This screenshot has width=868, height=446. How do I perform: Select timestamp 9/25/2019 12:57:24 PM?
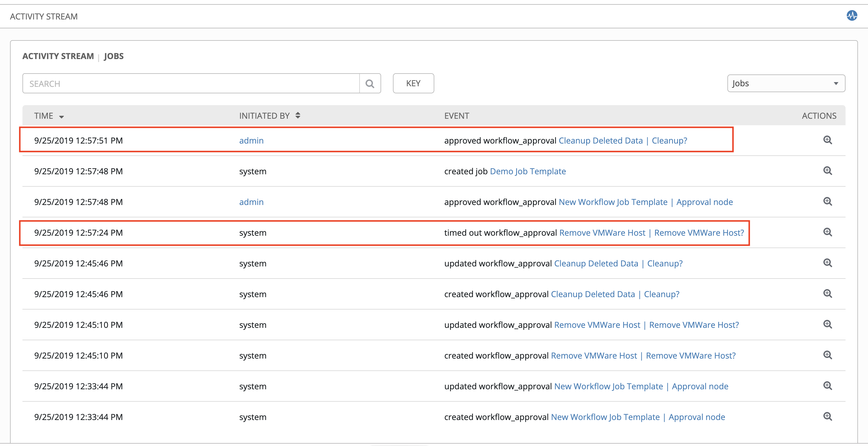coord(78,233)
